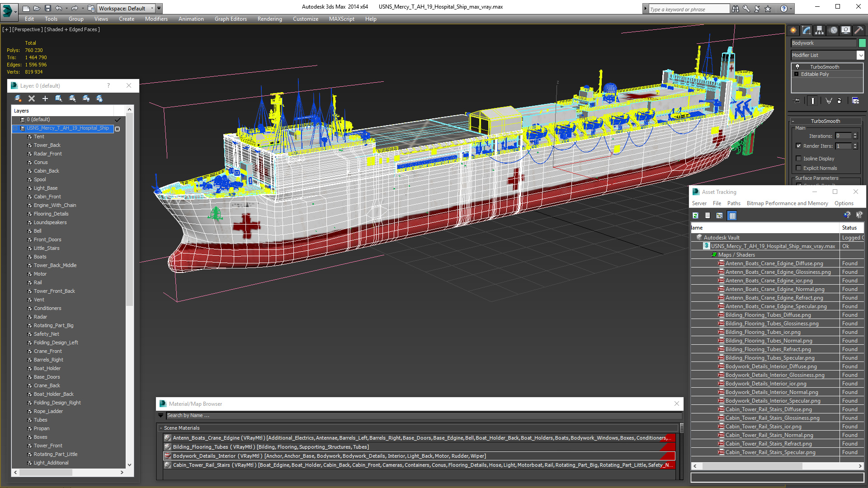The width and height of the screenshot is (868, 488).
Task: Click Remove Modifier trash icon
Action: tap(840, 101)
